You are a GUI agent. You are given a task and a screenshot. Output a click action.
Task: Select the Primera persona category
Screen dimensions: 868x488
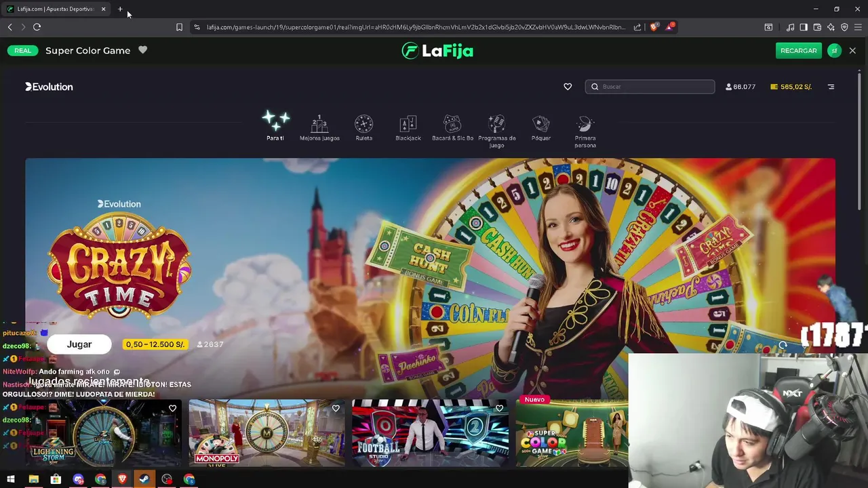pyautogui.click(x=585, y=131)
